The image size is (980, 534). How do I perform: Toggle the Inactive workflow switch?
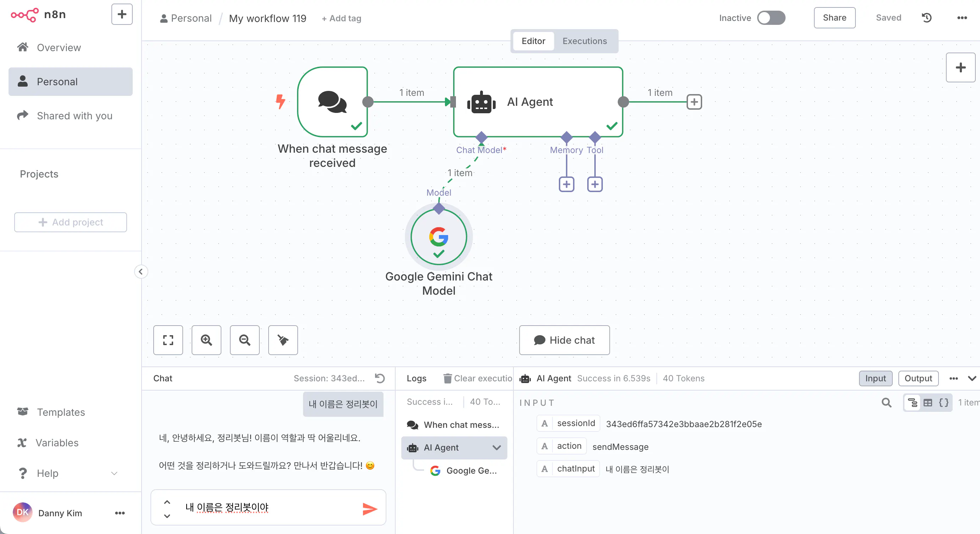[x=771, y=17]
